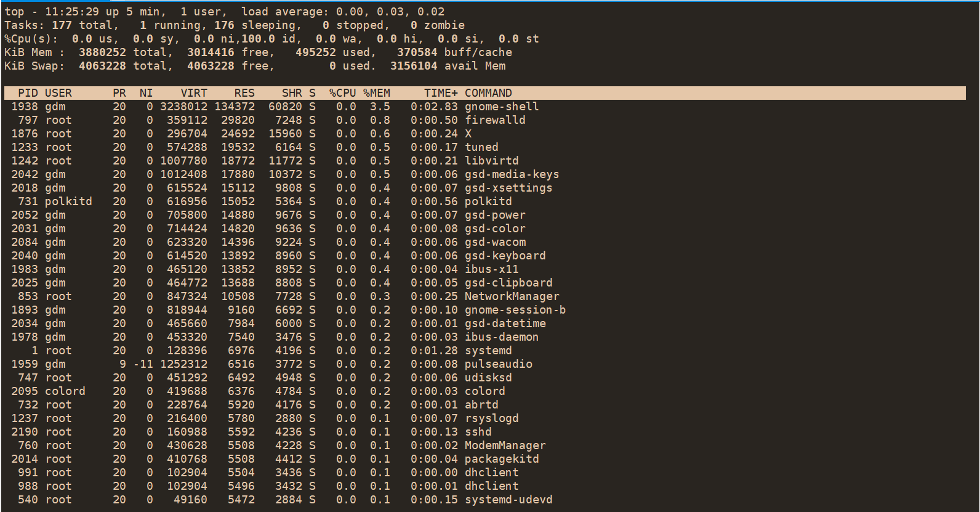Image resolution: width=980 pixels, height=512 pixels.
Task: Select the %MEM column header
Action: (x=377, y=93)
